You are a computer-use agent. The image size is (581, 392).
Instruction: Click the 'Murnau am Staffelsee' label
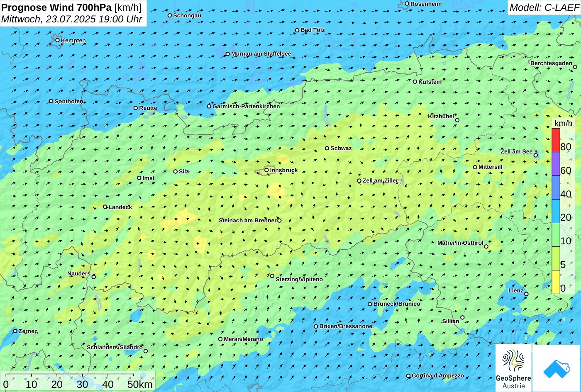pyautogui.click(x=261, y=54)
